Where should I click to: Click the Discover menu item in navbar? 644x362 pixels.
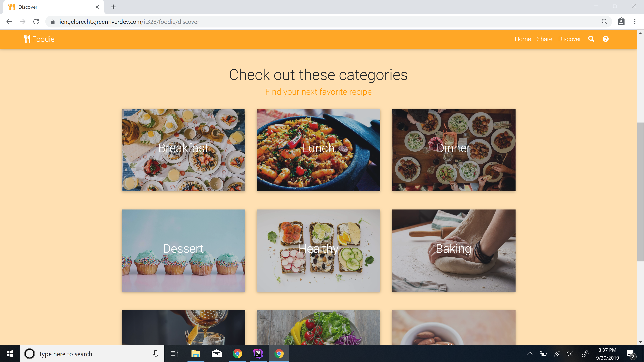point(570,39)
